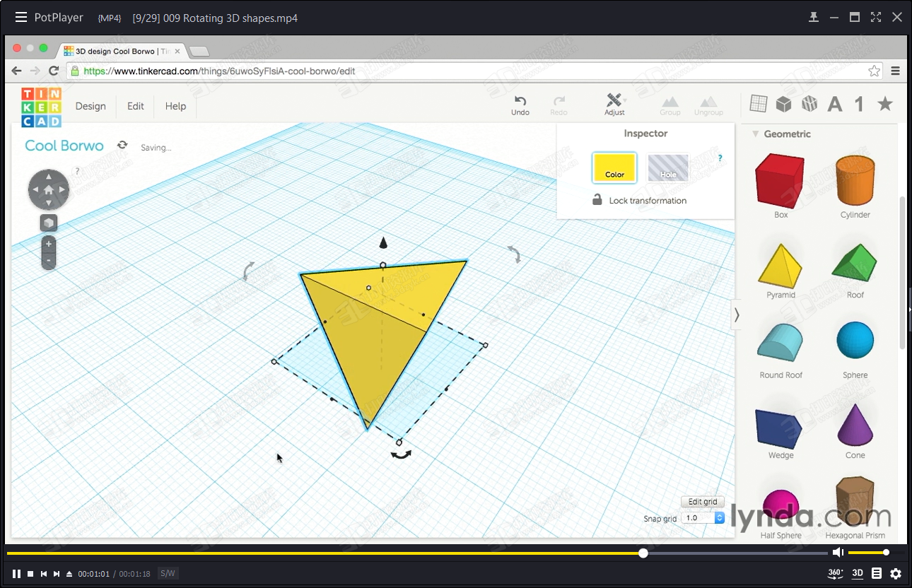The image size is (912, 588).
Task: Click the fit view cube icon
Action: point(48,223)
